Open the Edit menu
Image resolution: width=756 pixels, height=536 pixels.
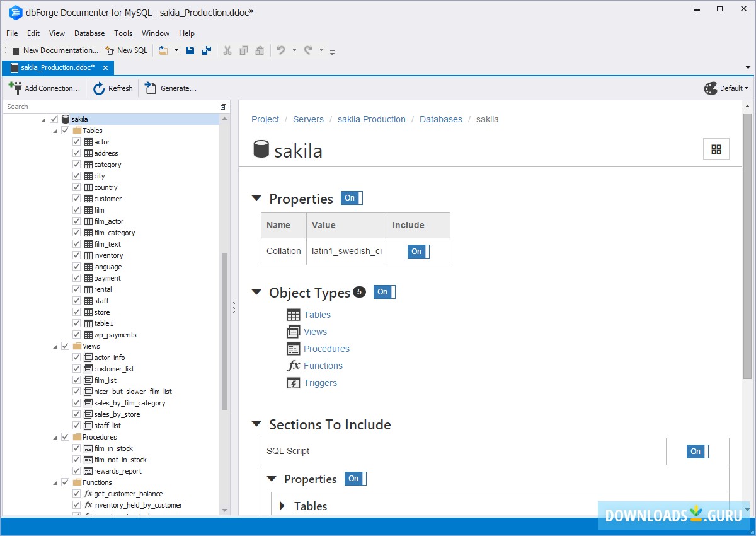[x=33, y=33]
